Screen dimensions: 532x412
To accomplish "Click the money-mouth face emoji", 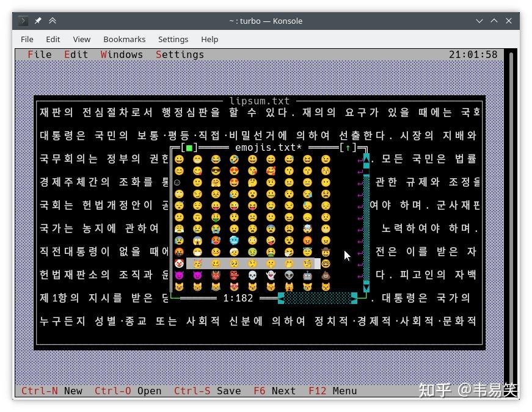I will pos(216,217).
